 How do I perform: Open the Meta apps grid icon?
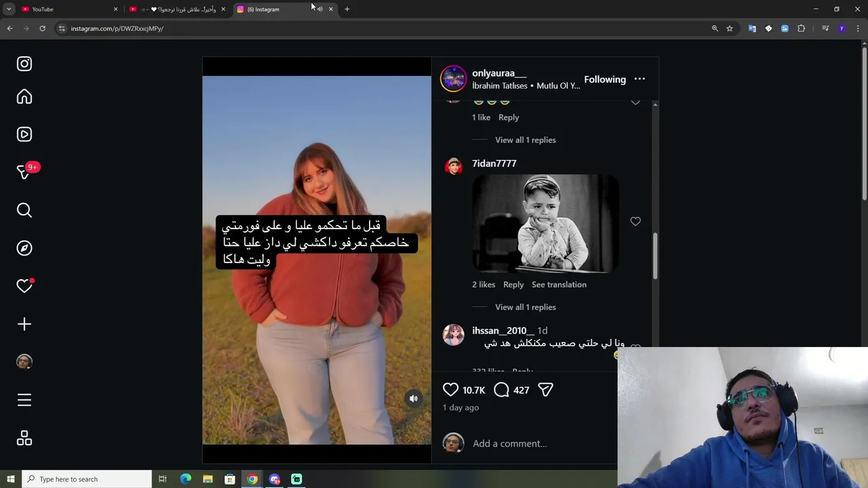click(x=24, y=439)
